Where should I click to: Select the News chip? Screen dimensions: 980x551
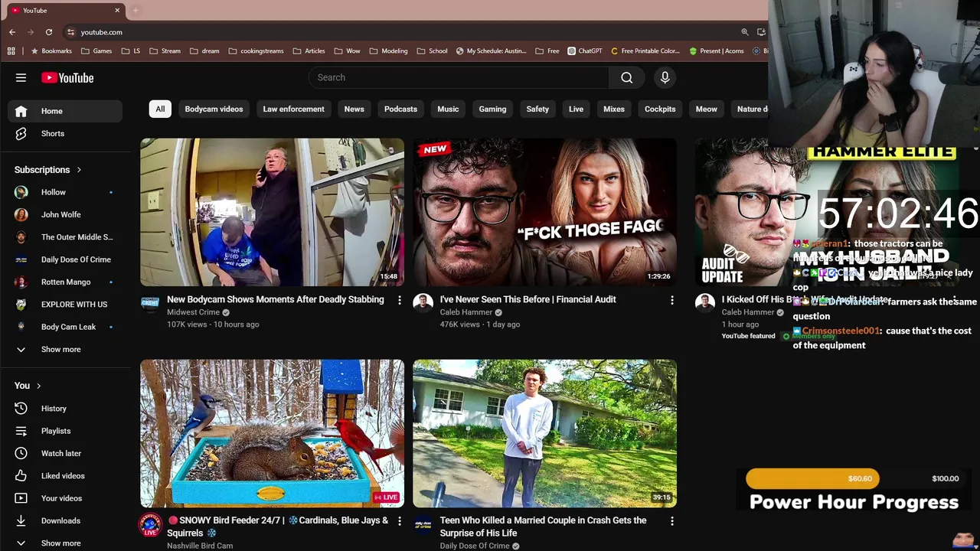[x=354, y=109]
